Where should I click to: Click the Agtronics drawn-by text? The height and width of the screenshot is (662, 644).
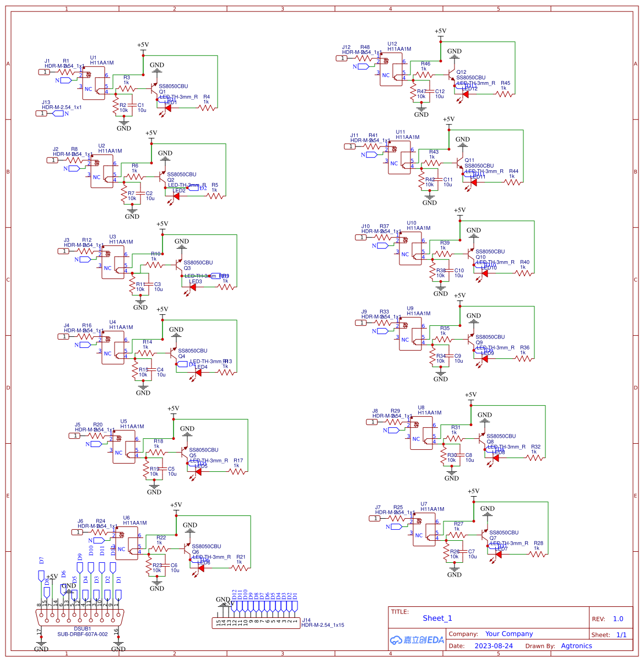[576, 645]
